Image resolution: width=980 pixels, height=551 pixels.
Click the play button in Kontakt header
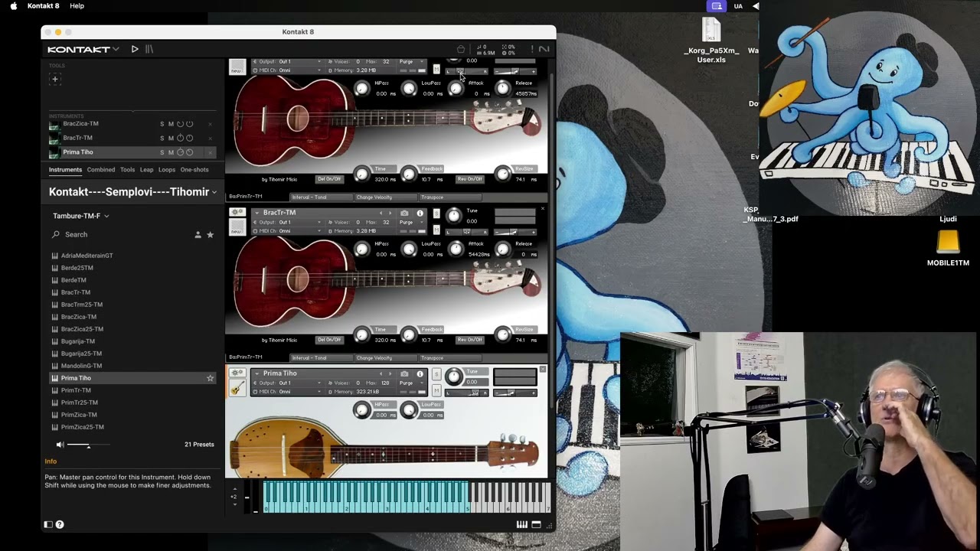coord(135,49)
